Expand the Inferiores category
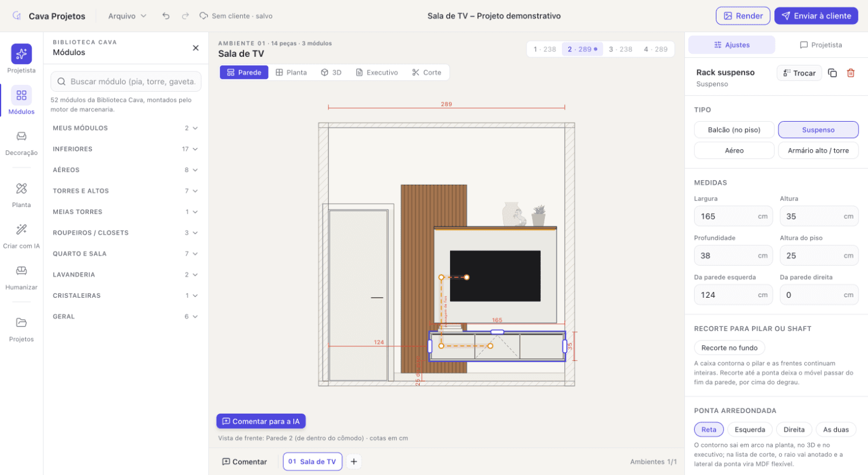Image resolution: width=868 pixels, height=475 pixels. click(x=125, y=149)
